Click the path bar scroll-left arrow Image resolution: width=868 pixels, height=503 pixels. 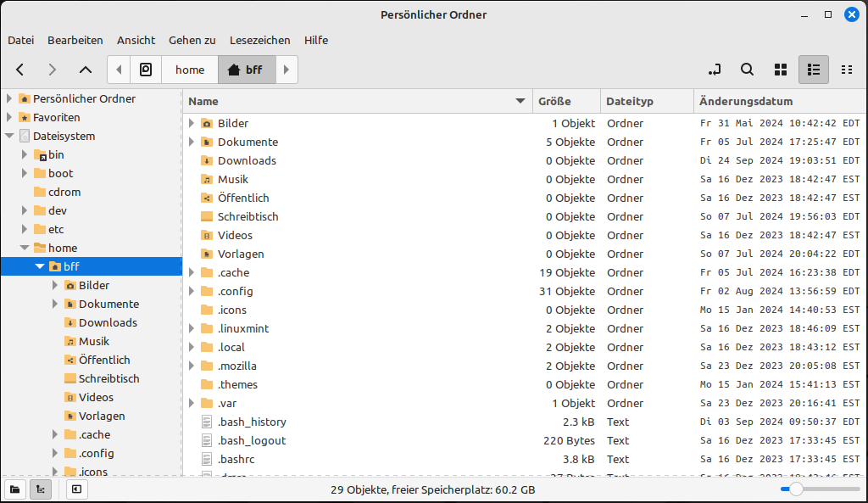click(119, 70)
